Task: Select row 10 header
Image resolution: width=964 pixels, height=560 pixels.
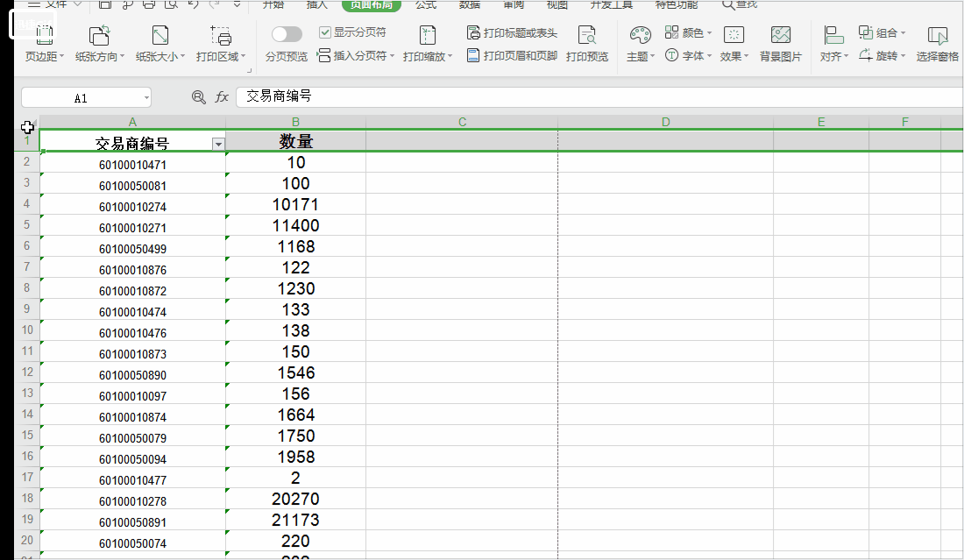Action: (x=27, y=330)
